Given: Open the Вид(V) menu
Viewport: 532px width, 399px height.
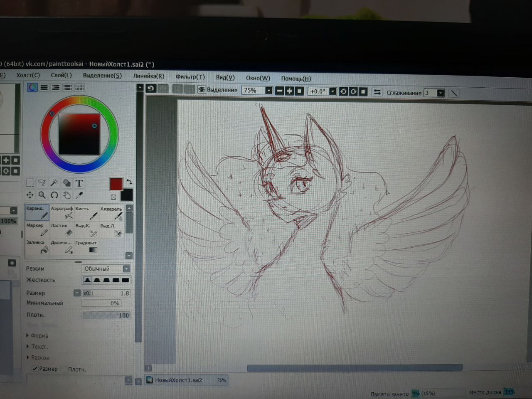Looking at the screenshot, I should tap(225, 77).
